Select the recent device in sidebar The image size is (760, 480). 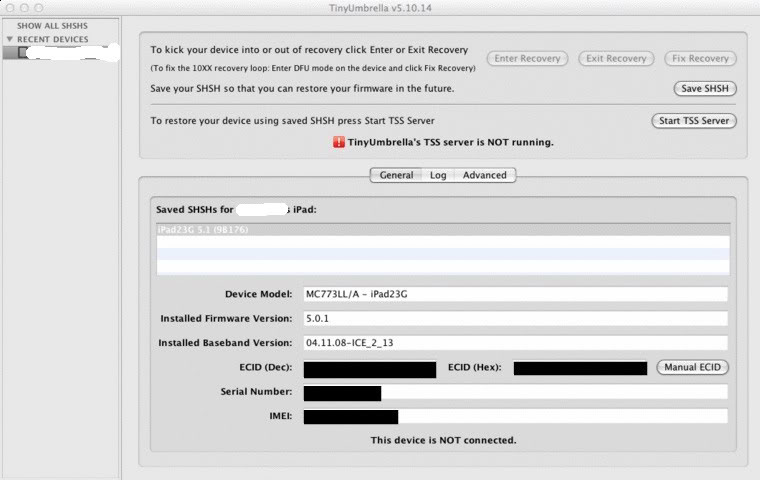click(61, 52)
